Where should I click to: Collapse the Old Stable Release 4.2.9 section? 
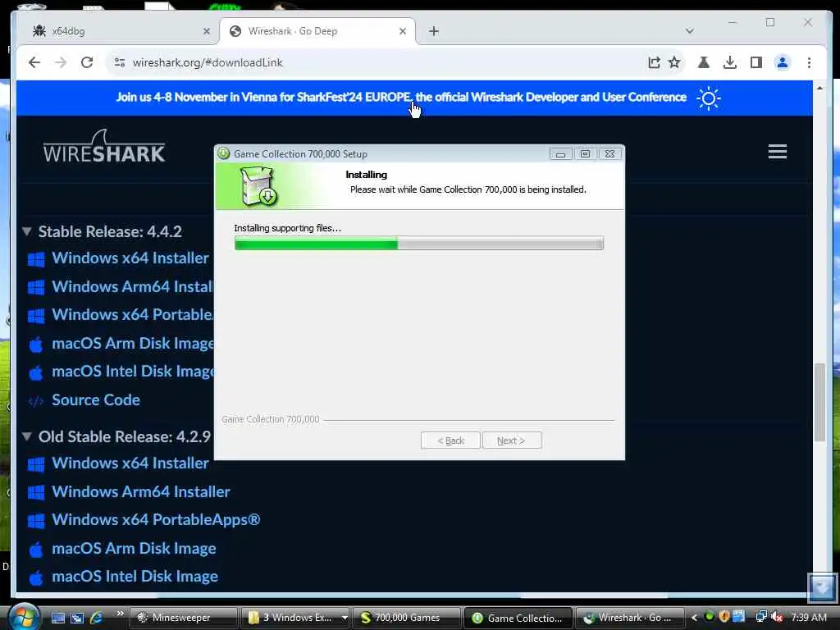tap(26, 436)
